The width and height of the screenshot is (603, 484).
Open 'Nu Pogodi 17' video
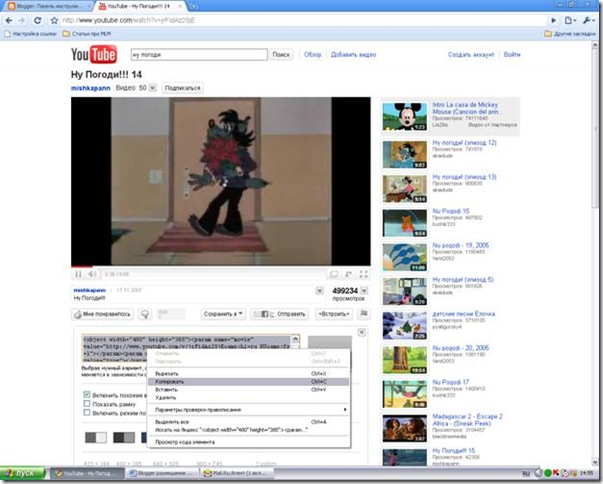pyautogui.click(x=450, y=382)
